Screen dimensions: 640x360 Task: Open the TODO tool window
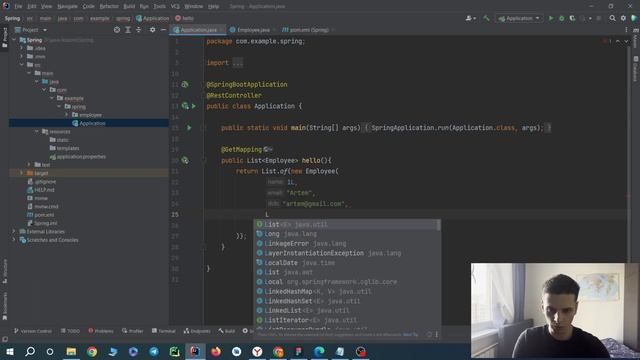pos(70,331)
